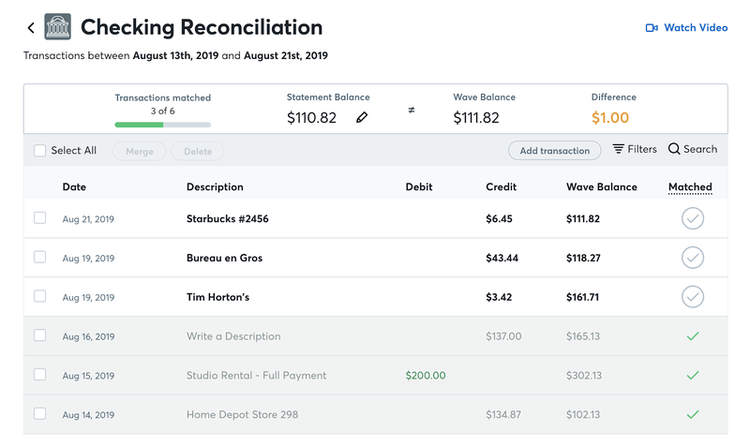The width and height of the screenshot is (750, 446).
Task: Select the Home Depot Store row checkbox
Action: (40, 414)
